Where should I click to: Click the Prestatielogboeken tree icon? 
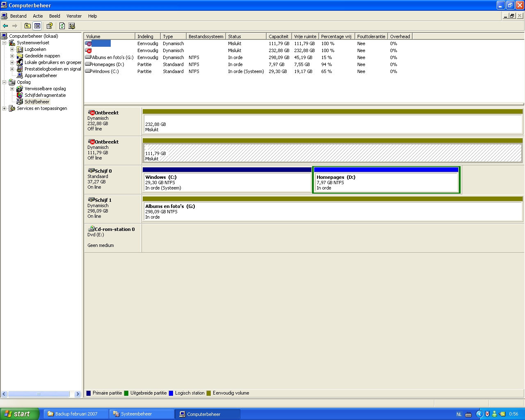pos(20,69)
